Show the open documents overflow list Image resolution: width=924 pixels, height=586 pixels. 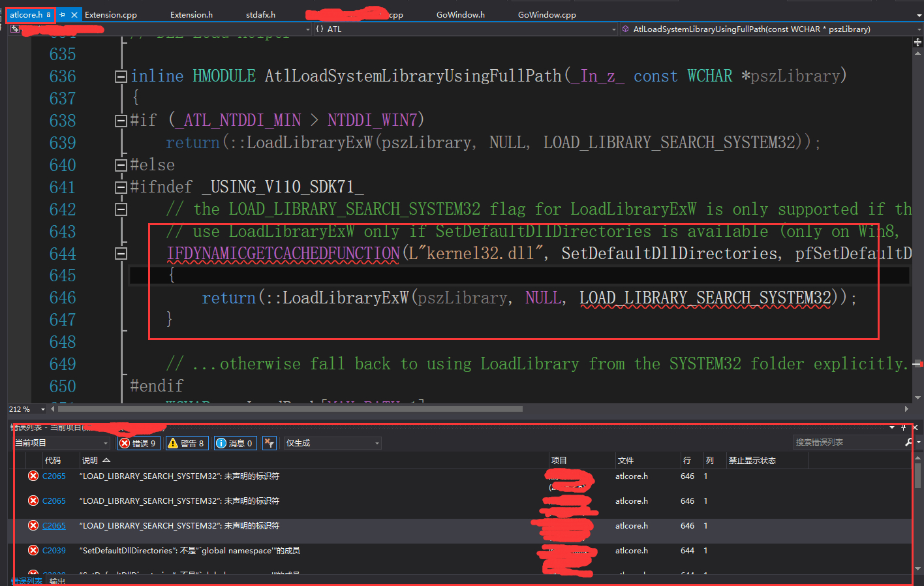(x=919, y=14)
